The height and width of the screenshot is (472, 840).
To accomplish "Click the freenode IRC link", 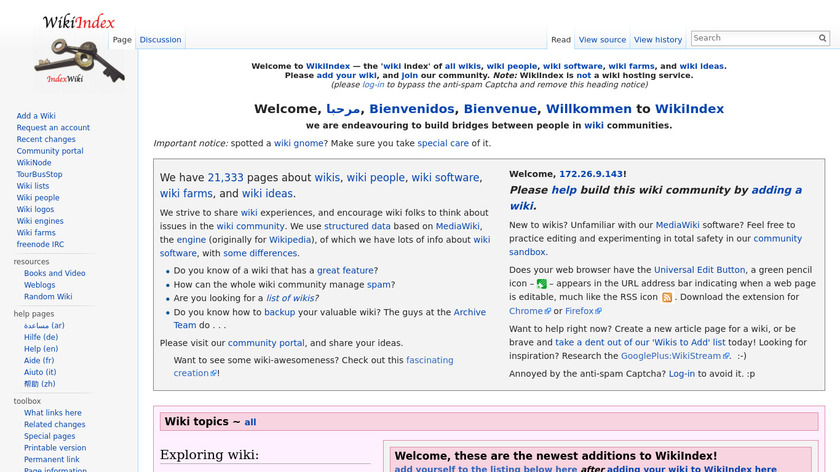I will [40, 244].
